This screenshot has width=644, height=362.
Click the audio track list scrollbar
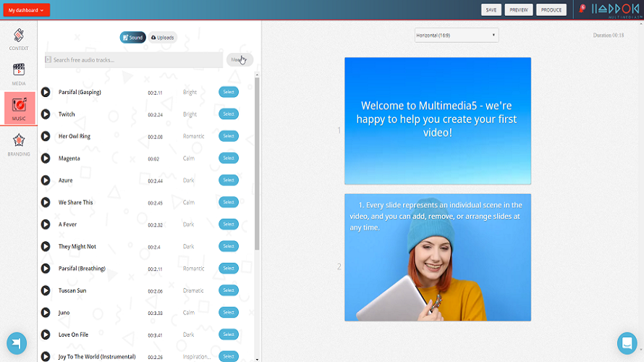point(257,164)
